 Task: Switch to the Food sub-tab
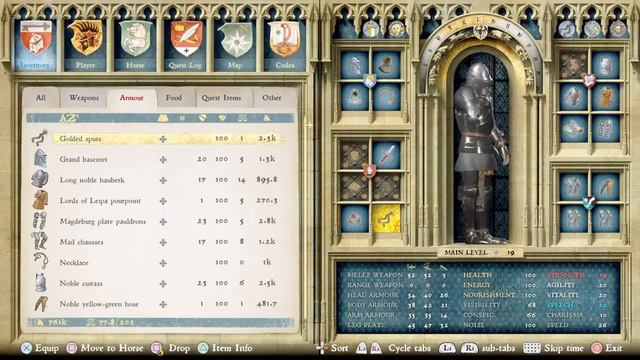(x=174, y=98)
